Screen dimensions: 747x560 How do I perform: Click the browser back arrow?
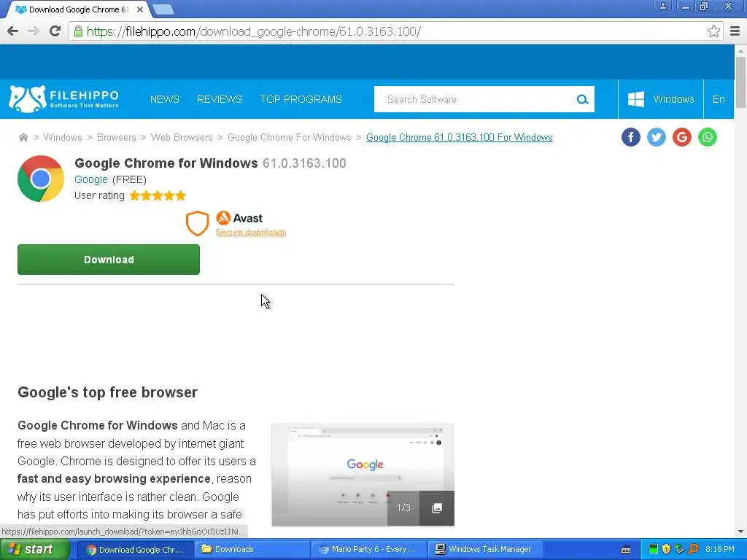(13, 31)
